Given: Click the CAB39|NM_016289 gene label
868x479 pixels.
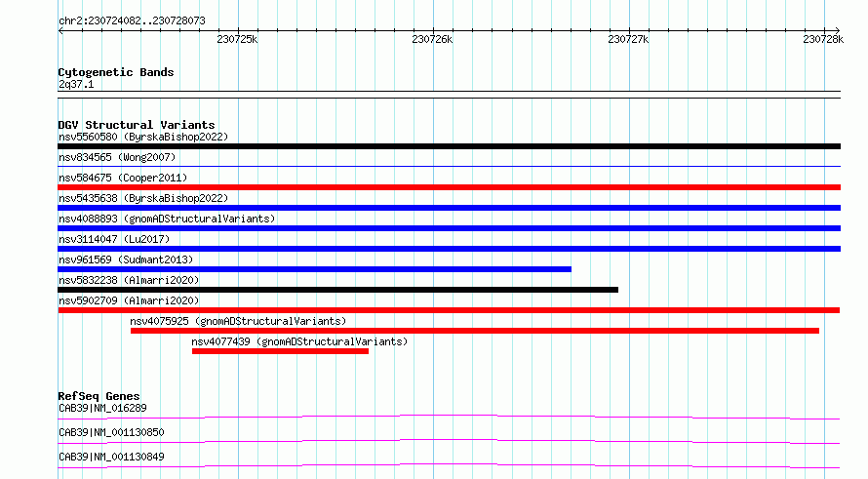Looking at the screenshot, I should coord(102,408).
